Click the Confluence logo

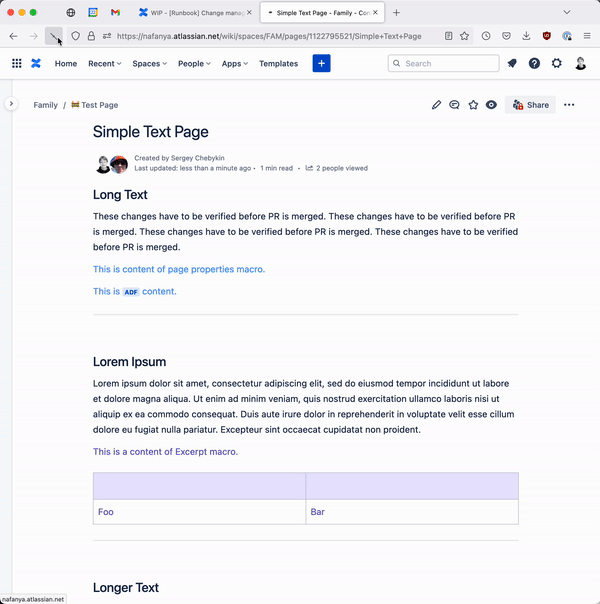pos(36,63)
